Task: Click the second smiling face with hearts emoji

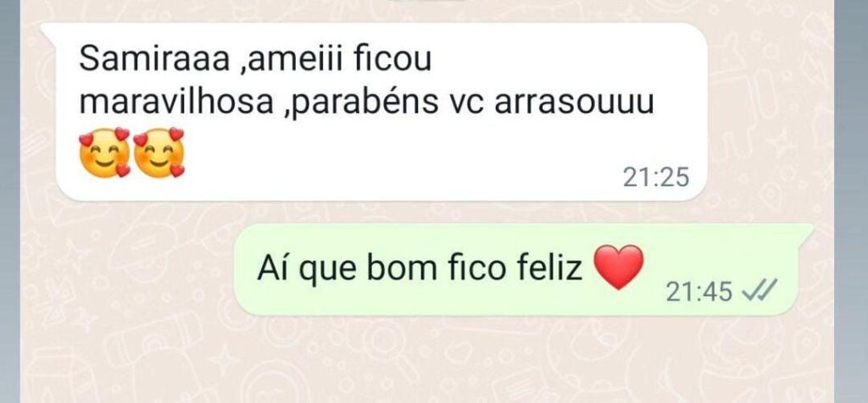Action: pos(159,152)
